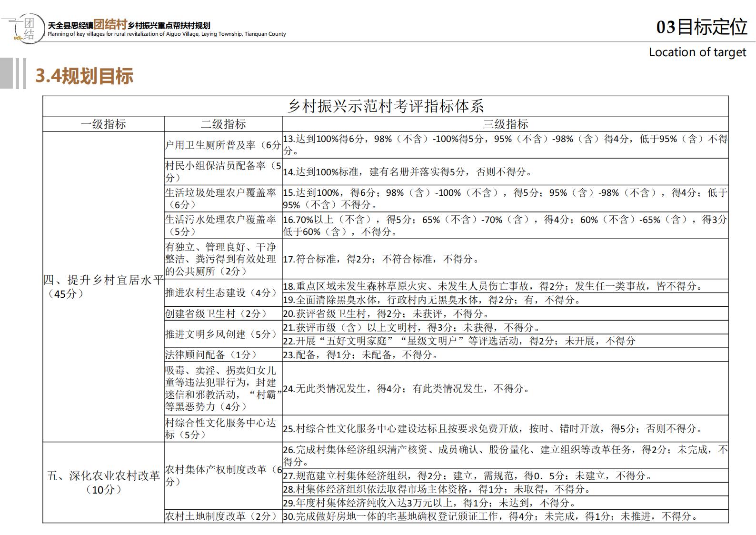Click the 户用卫生厕所普及率 cell
The height and width of the screenshot is (535, 756).
223,145
